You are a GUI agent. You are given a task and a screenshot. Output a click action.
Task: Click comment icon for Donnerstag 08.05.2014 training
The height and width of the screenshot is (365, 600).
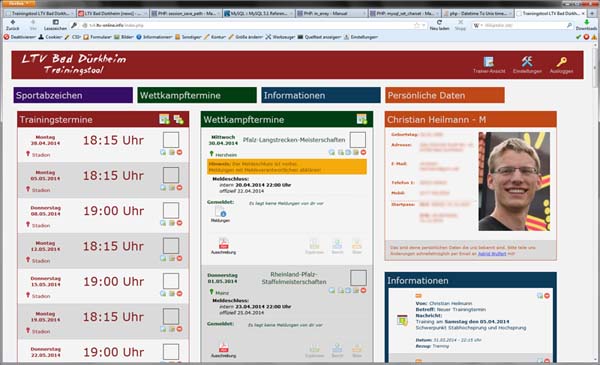click(x=163, y=223)
